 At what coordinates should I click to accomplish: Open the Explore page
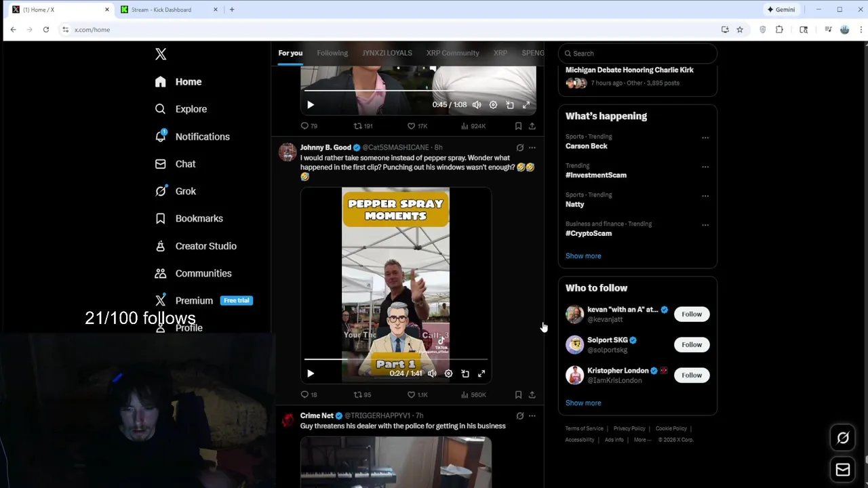tap(180, 109)
